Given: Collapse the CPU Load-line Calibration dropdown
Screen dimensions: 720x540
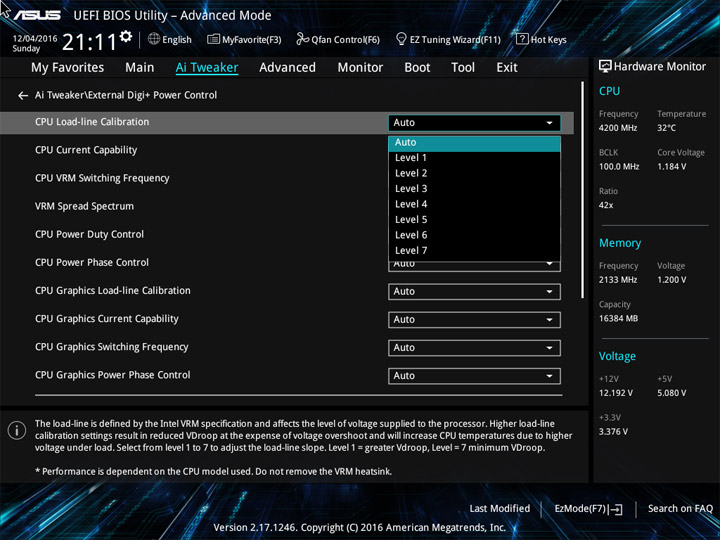Looking at the screenshot, I should [474, 123].
